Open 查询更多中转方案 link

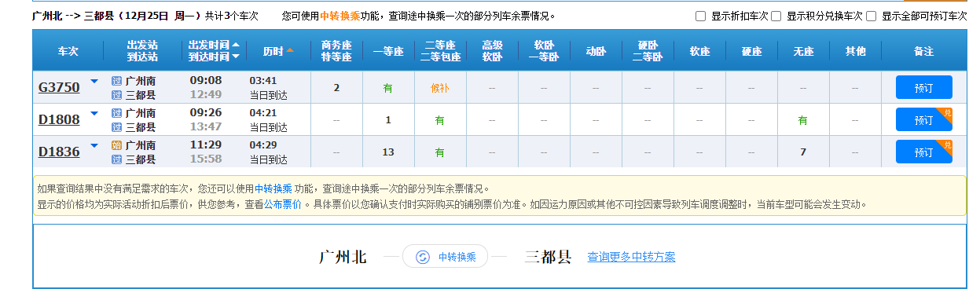[x=631, y=257]
